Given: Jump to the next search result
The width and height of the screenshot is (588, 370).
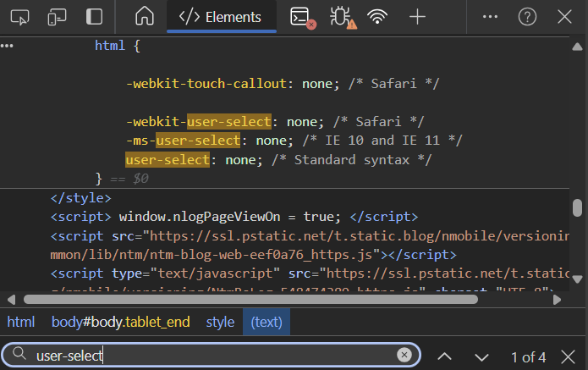Looking at the screenshot, I should [481, 356].
